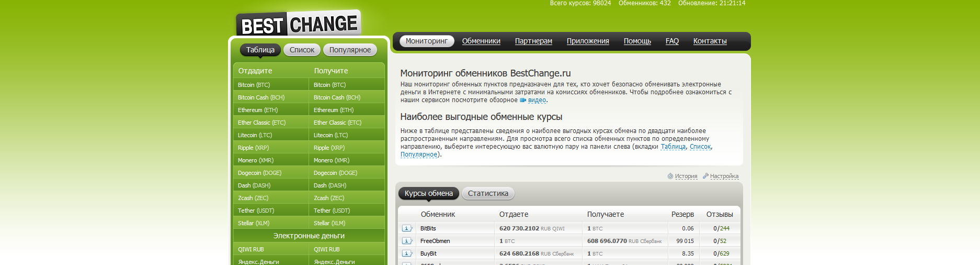Open Мониторинг menu item

point(427,41)
